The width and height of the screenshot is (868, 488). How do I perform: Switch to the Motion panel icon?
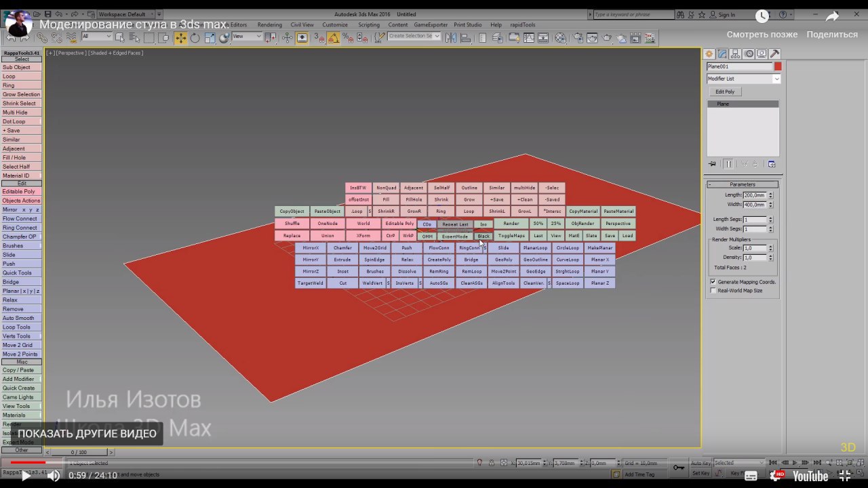[749, 54]
